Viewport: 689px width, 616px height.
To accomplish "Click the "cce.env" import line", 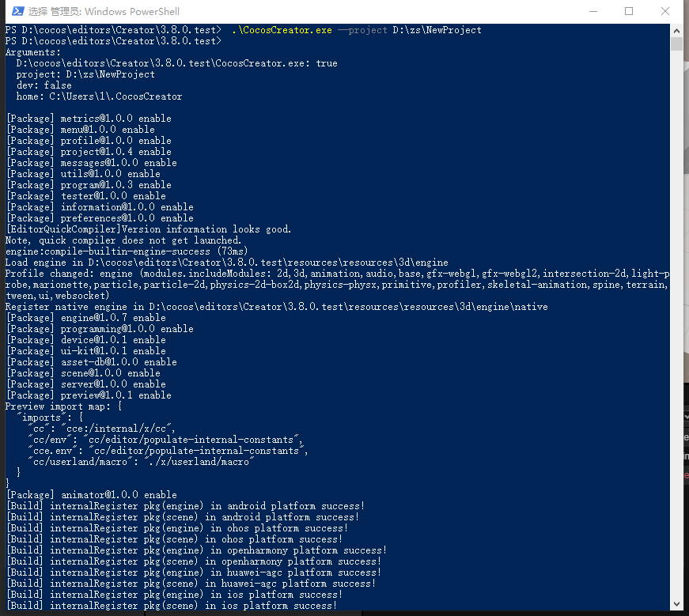I will tap(168, 451).
